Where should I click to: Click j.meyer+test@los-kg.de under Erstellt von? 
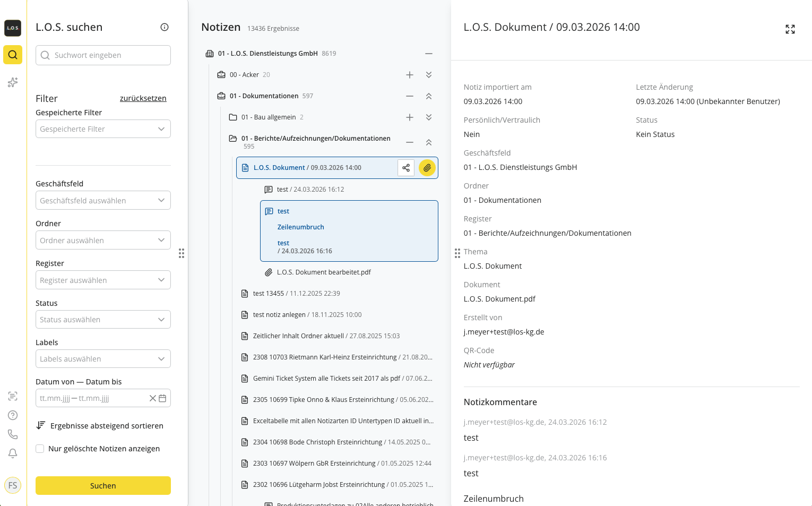pos(504,332)
